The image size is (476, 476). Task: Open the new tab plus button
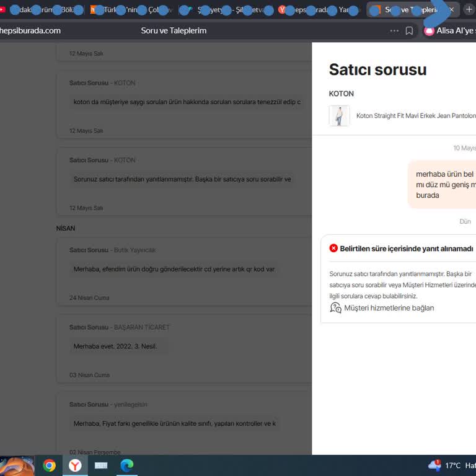(x=469, y=10)
